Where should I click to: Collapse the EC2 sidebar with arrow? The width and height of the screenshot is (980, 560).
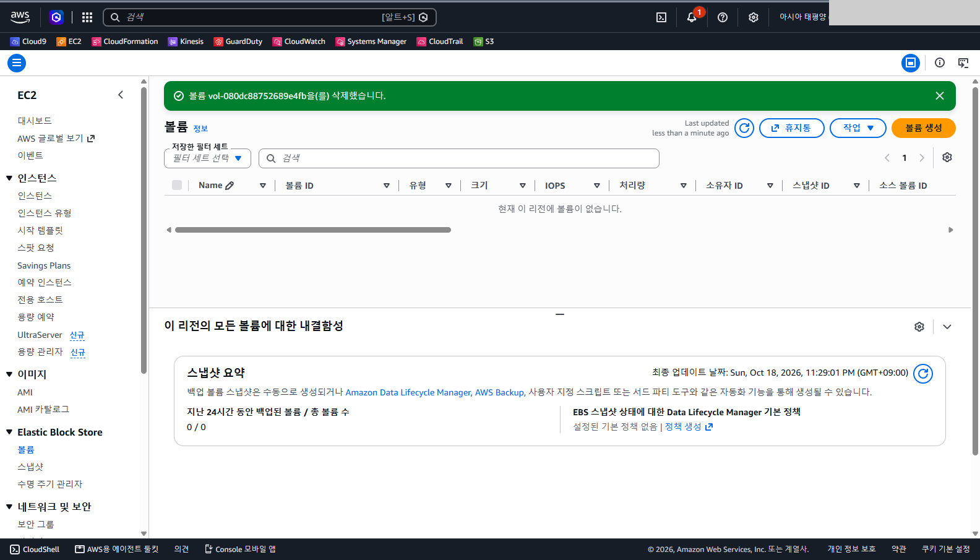121,95
